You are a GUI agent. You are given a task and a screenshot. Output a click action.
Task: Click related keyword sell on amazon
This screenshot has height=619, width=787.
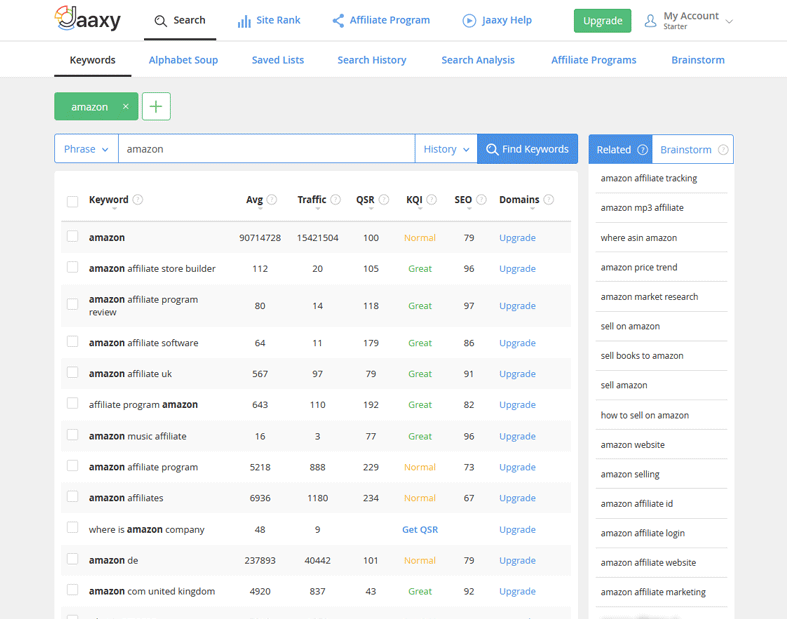click(x=630, y=326)
